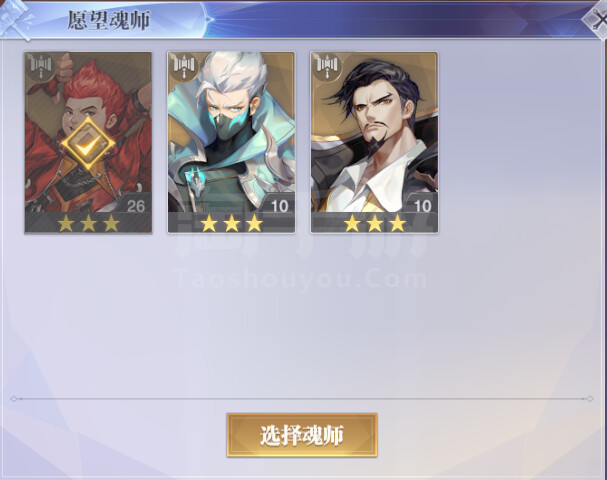Click the hammer emblem beside the title

(17, 20)
